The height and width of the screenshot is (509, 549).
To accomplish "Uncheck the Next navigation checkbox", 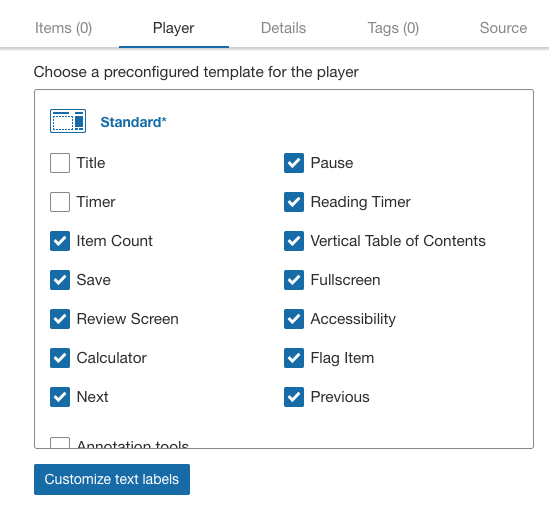I will coord(60,397).
